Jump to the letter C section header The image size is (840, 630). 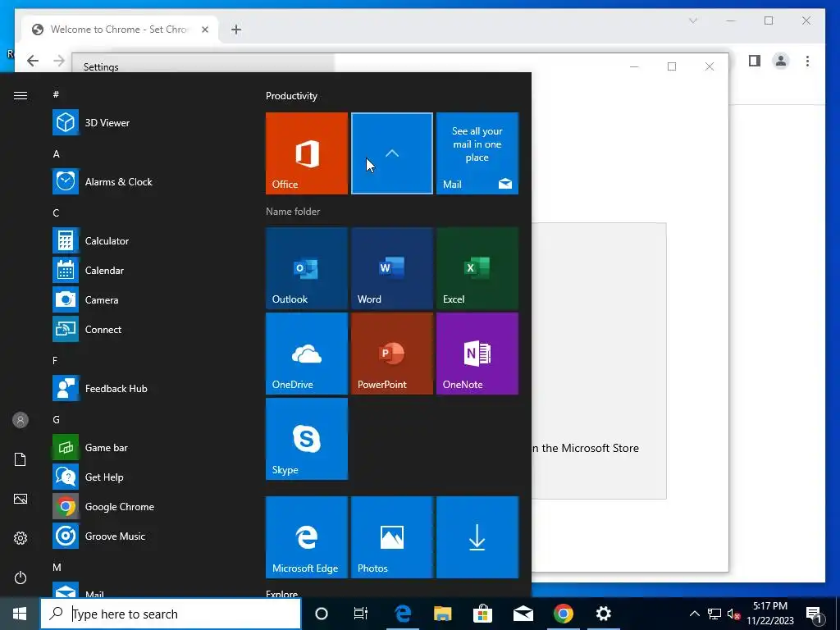point(56,213)
